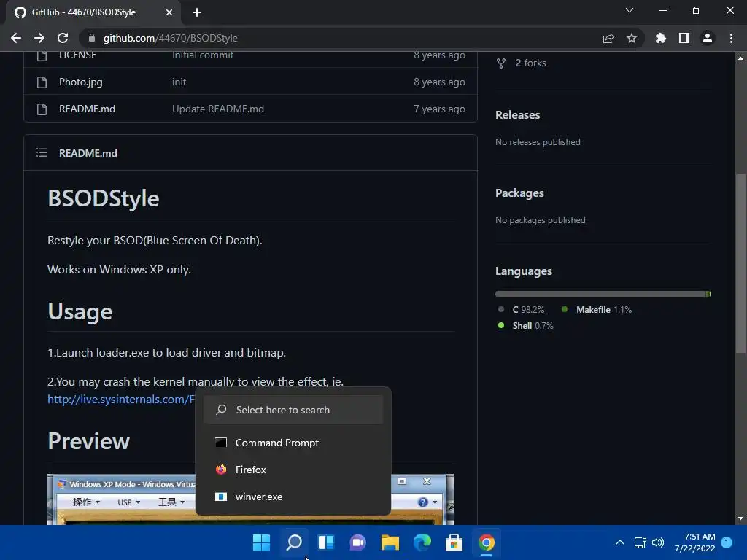Follow the live.sysinternals.com link
Screen dimensions: 747x560
click(122, 400)
